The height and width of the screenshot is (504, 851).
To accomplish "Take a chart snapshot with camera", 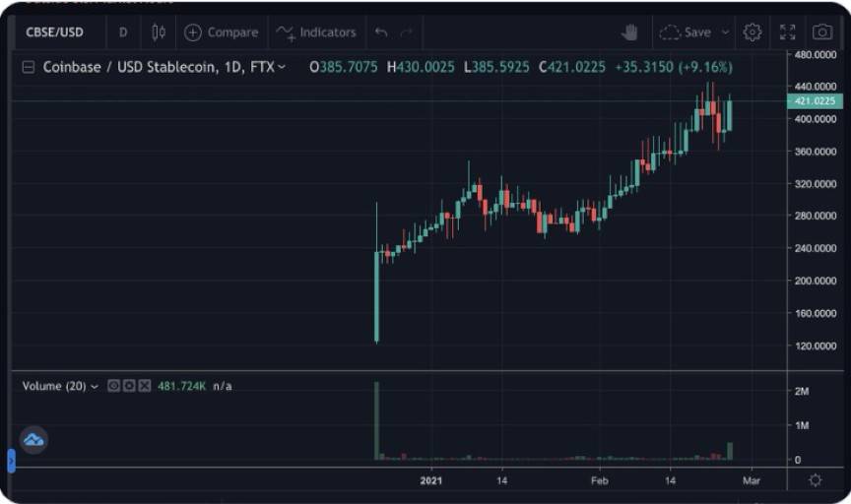I will click(822, 32).
